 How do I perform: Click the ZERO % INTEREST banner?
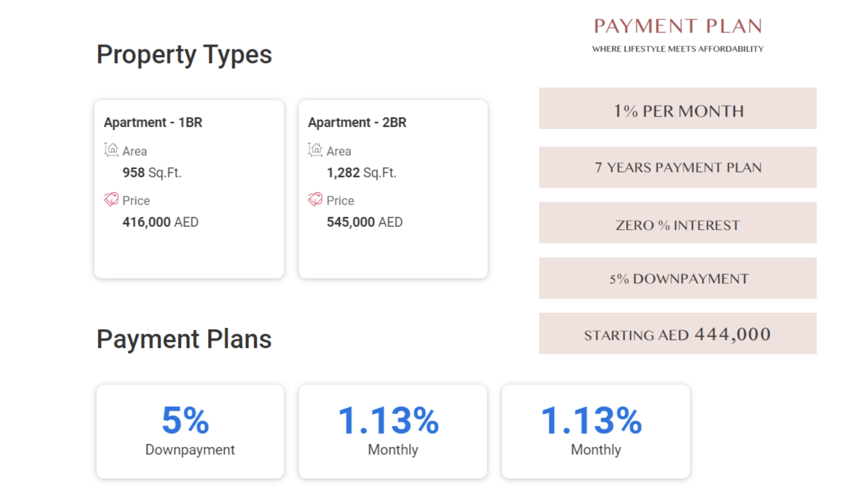pos(677,223)
